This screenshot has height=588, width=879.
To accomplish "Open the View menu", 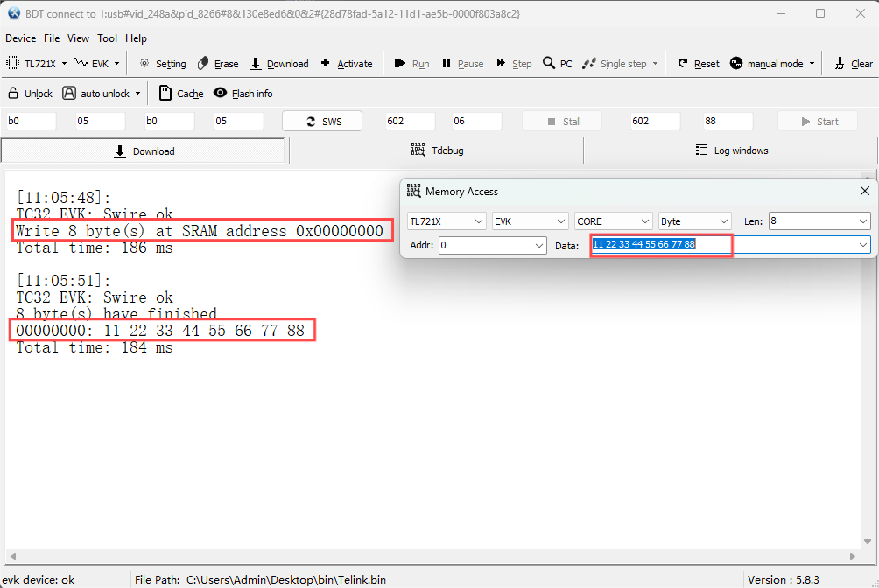I will [x=78, y=38].
